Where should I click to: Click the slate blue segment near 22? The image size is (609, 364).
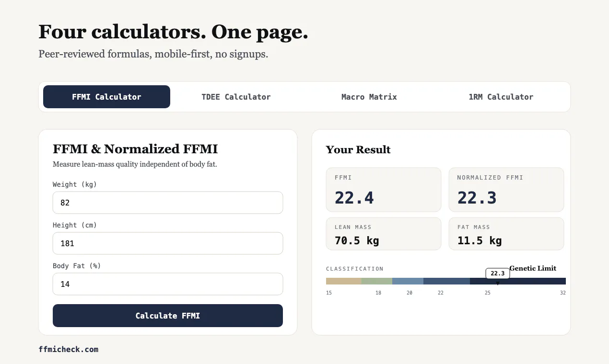click(x=446, y=281)
